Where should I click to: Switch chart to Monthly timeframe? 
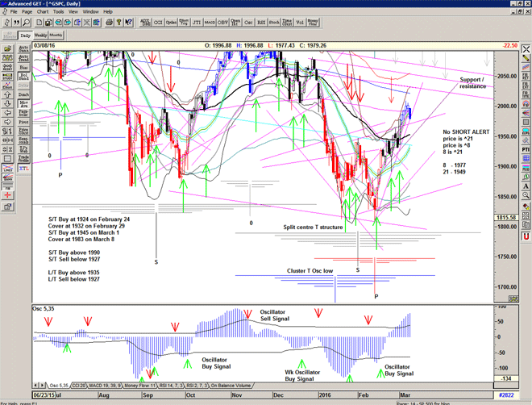click(x=56, y=35)
